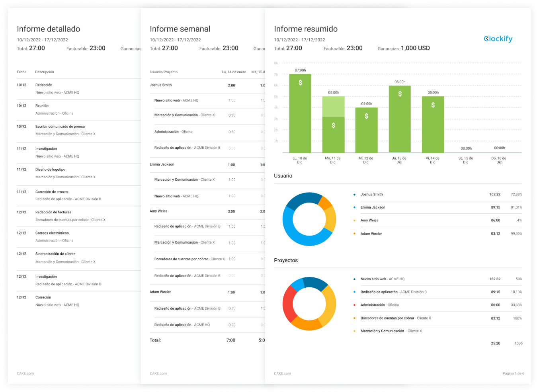Click the 'Usuario' section heading
539x392 pixels.
coord(283,176)
